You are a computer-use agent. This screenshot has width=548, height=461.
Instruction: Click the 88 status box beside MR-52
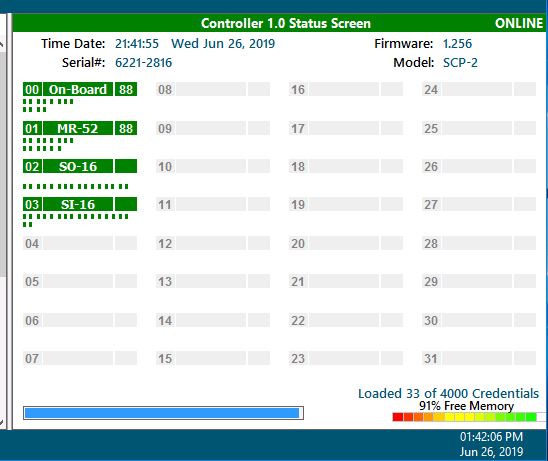pyautogui.click(x=126, y=128)
